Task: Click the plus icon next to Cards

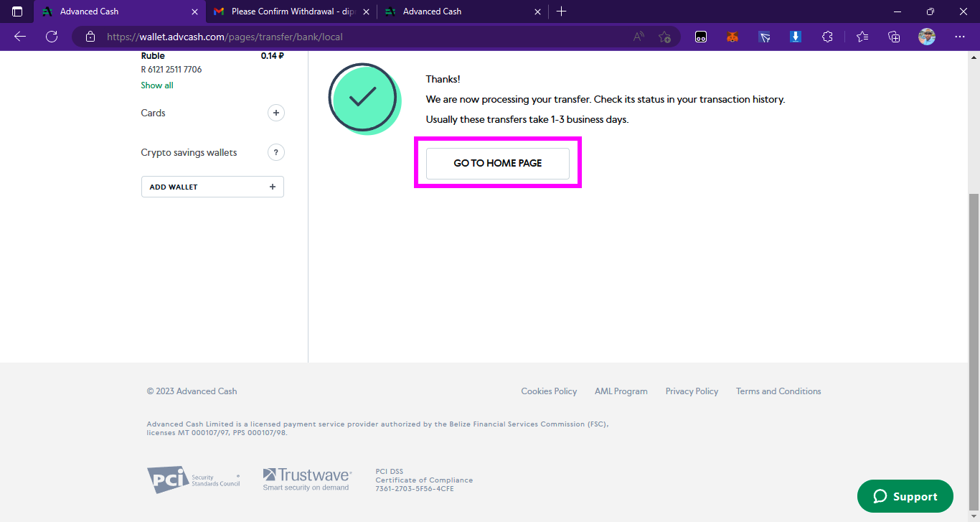Action: tap(276, 113)
